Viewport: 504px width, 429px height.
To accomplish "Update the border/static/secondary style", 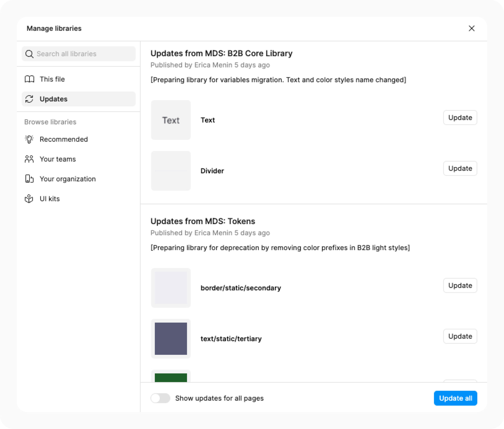I will coord(460,285).
